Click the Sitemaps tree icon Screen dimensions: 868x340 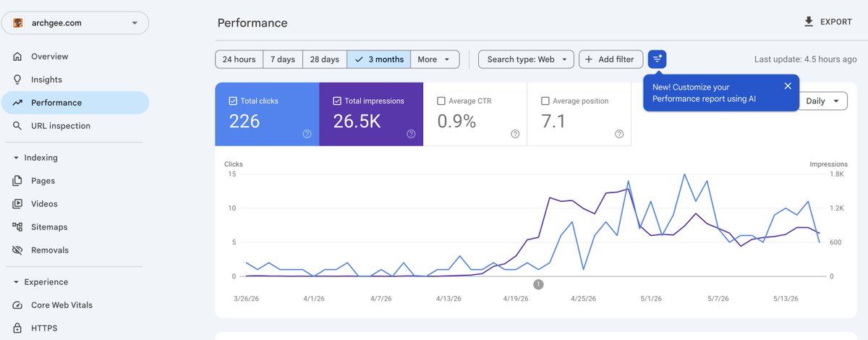pyautogui.click(x=17, y=227)
